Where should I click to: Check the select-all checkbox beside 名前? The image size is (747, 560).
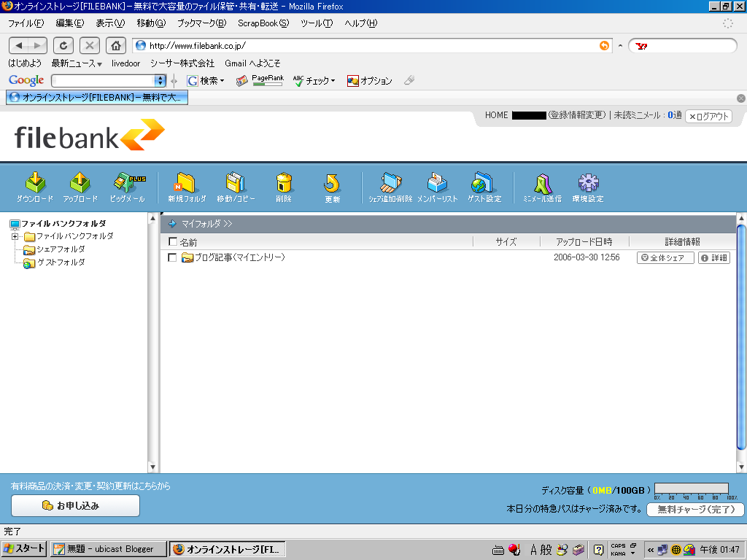(x=173, y=242)
